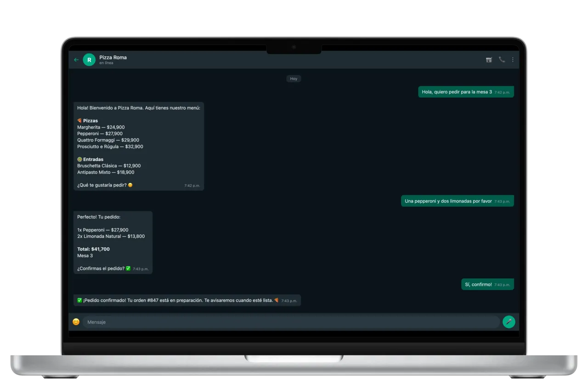The height and width of the screenshot is (382, 588).
Task: Open the Pizza Roma profile avatar
Action: click(x=89, y=60)
